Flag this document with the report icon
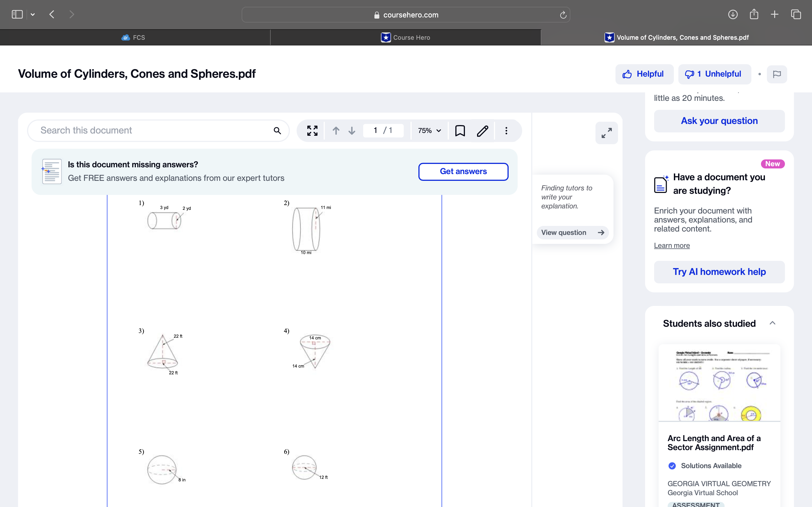The width and height of the screenshot is (812, 507). [777, 74]
